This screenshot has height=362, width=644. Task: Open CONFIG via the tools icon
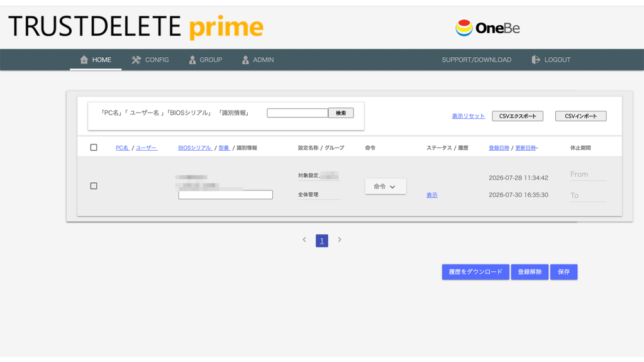136,60
